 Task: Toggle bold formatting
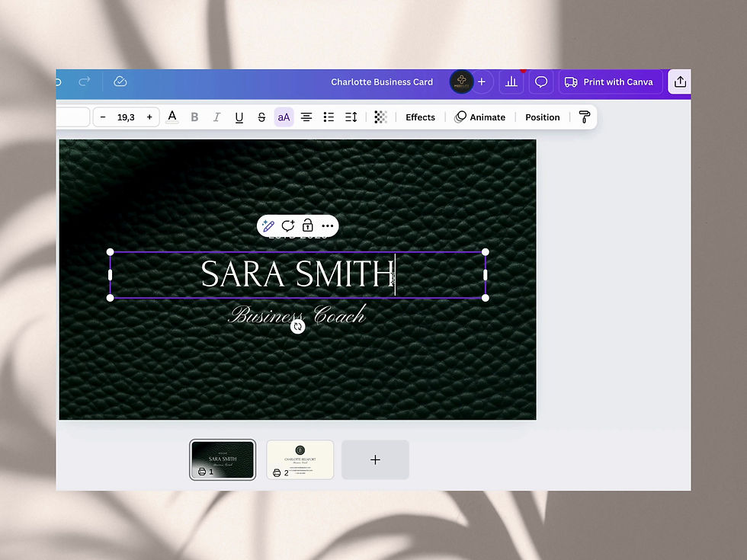click(194, 117)
